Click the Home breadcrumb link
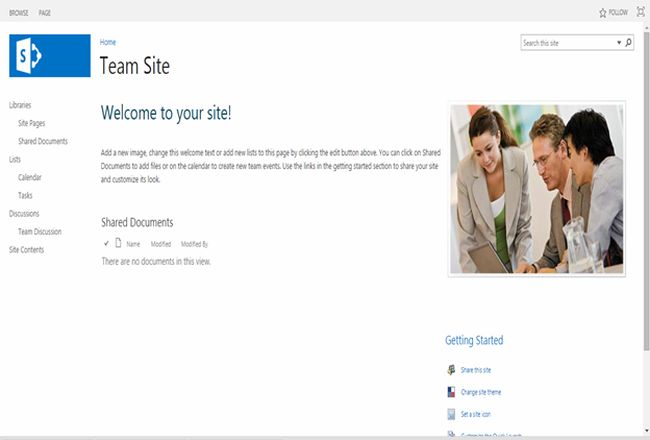Image resolution: width=650 pixels, height=440 pixels. [108, 42]
